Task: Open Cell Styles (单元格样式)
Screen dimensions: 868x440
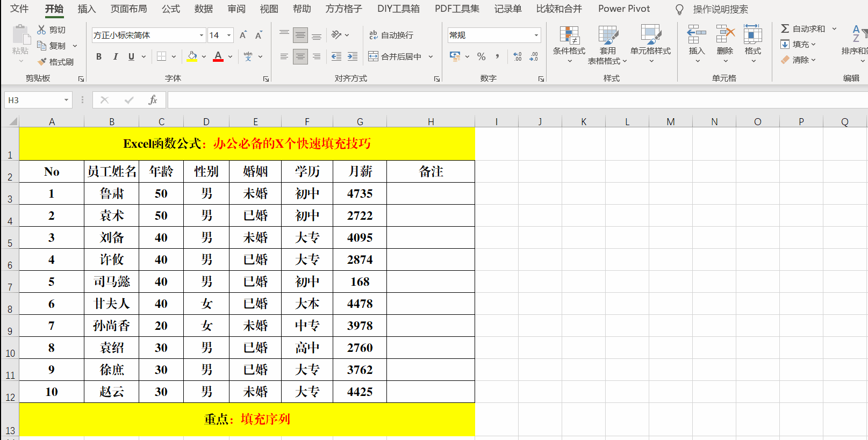Action: (650, 44)
